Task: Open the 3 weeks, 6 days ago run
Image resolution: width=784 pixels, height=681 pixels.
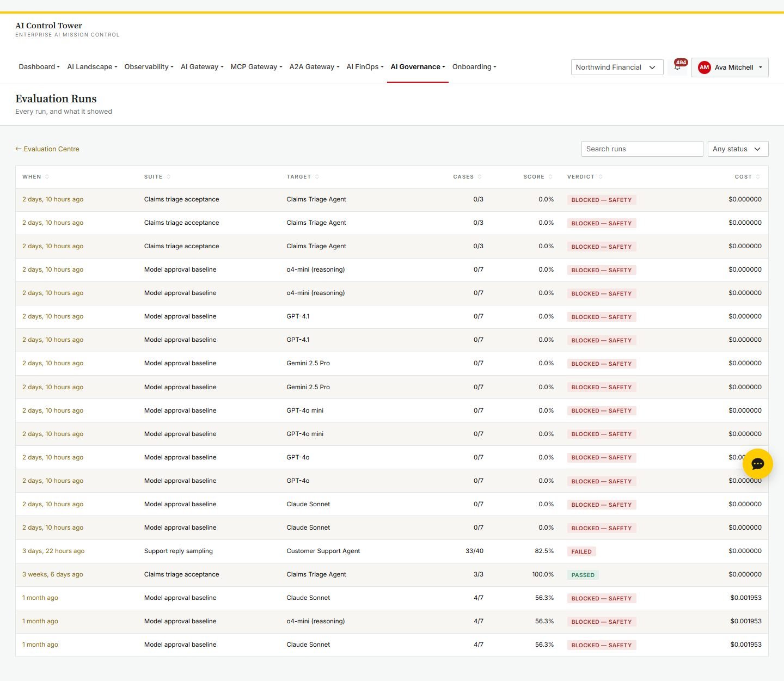Action: [53, 574]
